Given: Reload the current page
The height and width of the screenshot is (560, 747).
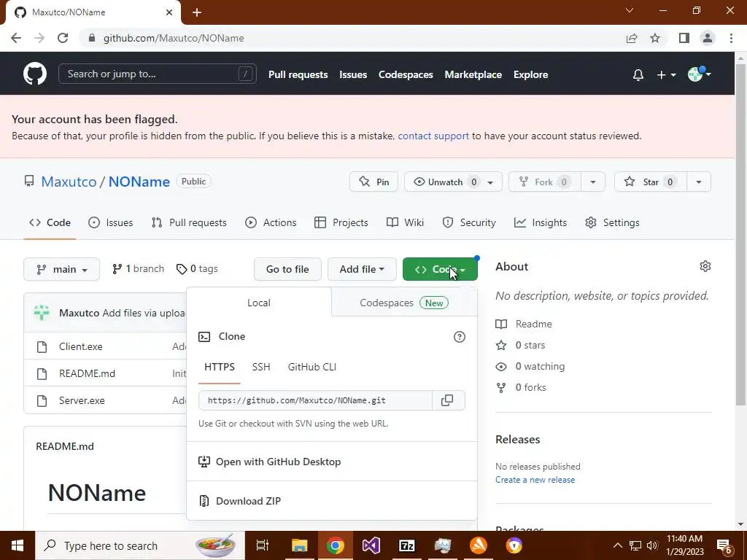Looking at the screenshot, I should pos(63,38).
